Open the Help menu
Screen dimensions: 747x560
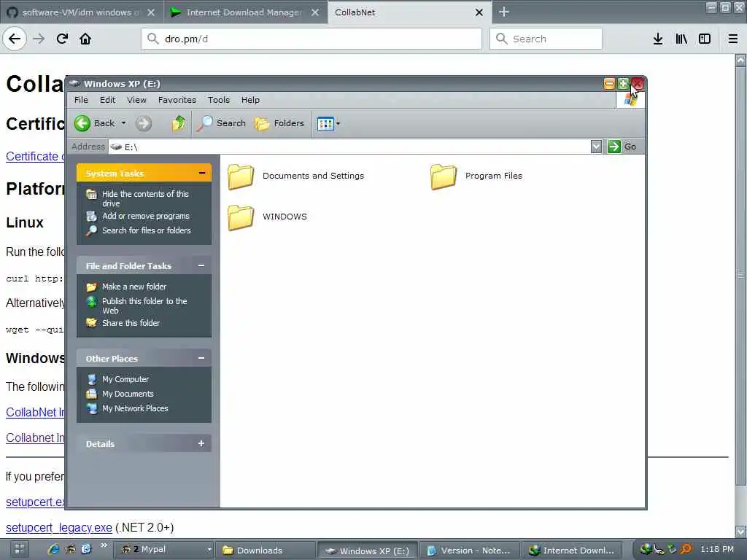point(250,100)
